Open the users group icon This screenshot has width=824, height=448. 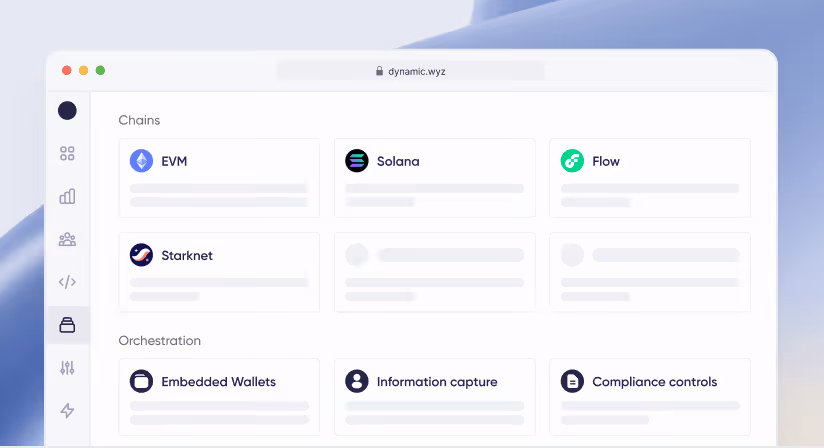click(67, 239)
